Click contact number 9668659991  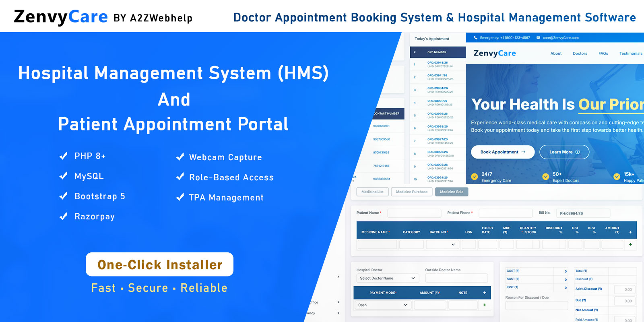(x=381, y=126)
